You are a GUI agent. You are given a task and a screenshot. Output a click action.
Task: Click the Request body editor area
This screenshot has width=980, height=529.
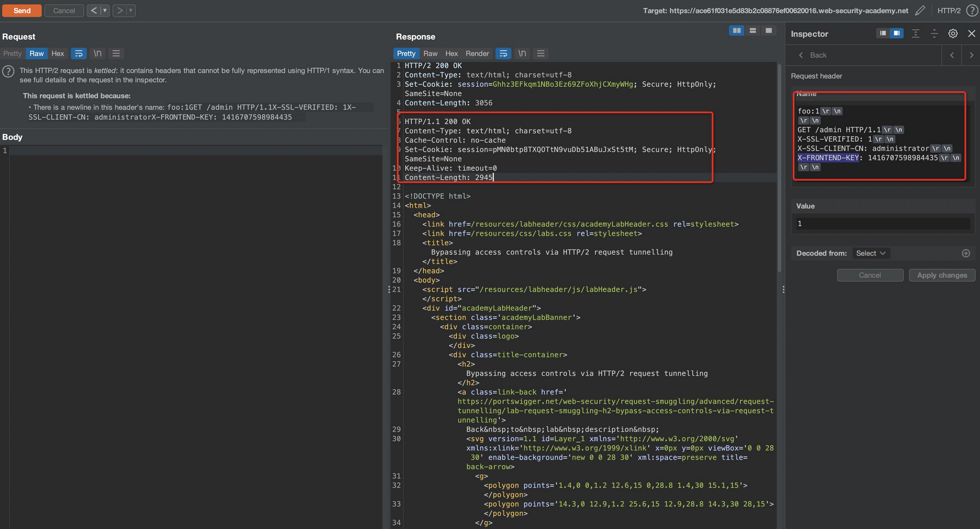[x=195, y=337]
